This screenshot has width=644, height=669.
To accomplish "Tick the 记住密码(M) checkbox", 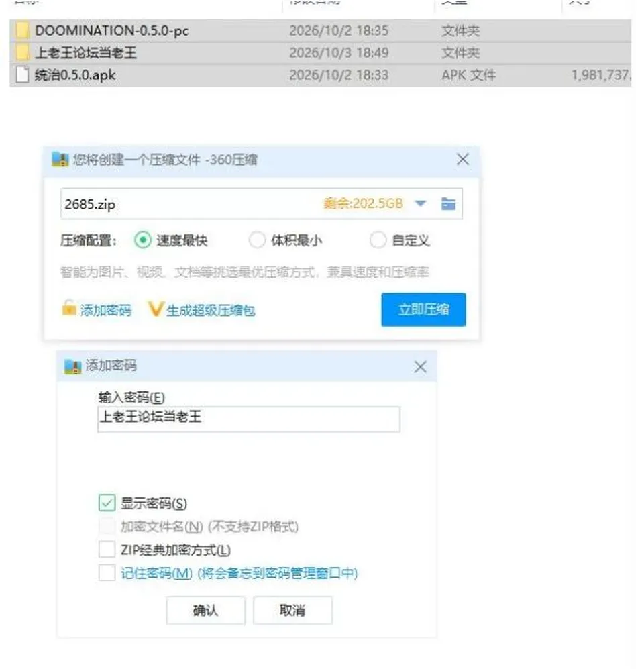I will [107, 573].
